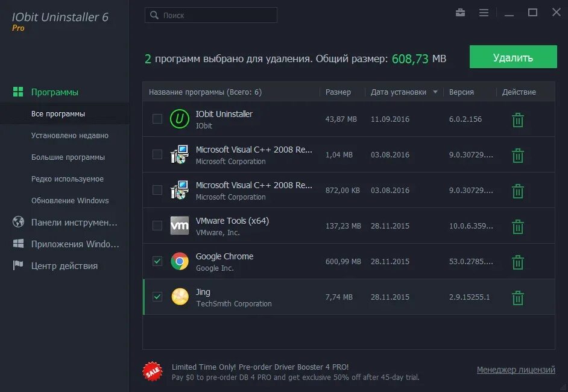This screenshot has width=568, height=392.
Task: Open Панели инструментов section
Action: 74,223
